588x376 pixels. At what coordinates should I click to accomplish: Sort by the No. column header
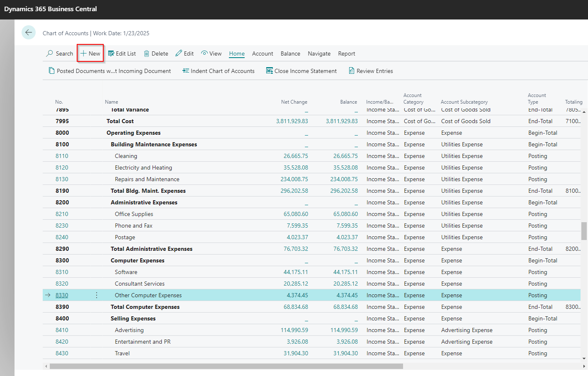pos(59,102)
